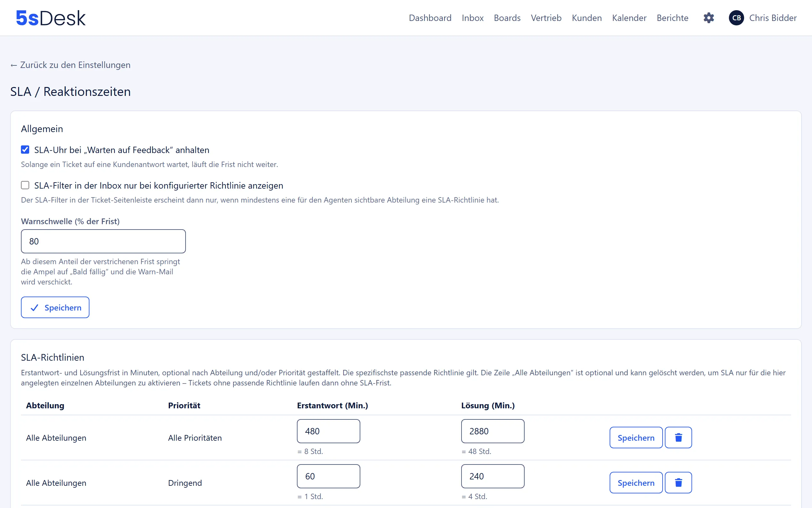The height and width of the screenshot is (508, 812).
Task: Go to the Inbox page
Action: [x=472, y=18]
